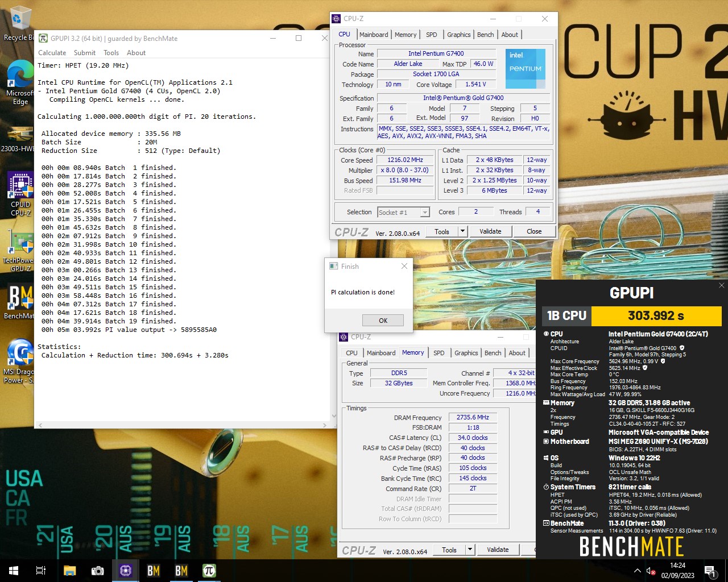728x582 pixels.
Task: Click OK in the Finish dialog
Action: click(383, 321)
